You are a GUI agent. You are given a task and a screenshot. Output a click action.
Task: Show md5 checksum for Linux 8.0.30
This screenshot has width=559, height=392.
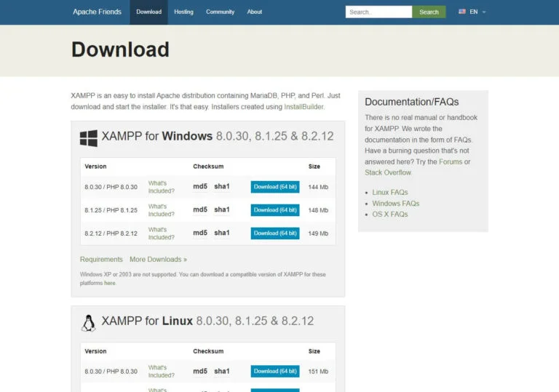click(x=200, y=371)
